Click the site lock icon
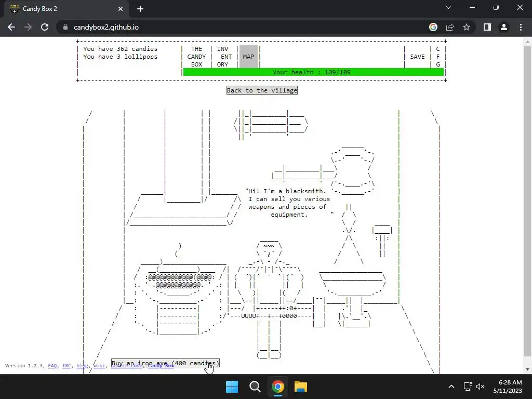The image size is (532, 399). click(65, 27)
